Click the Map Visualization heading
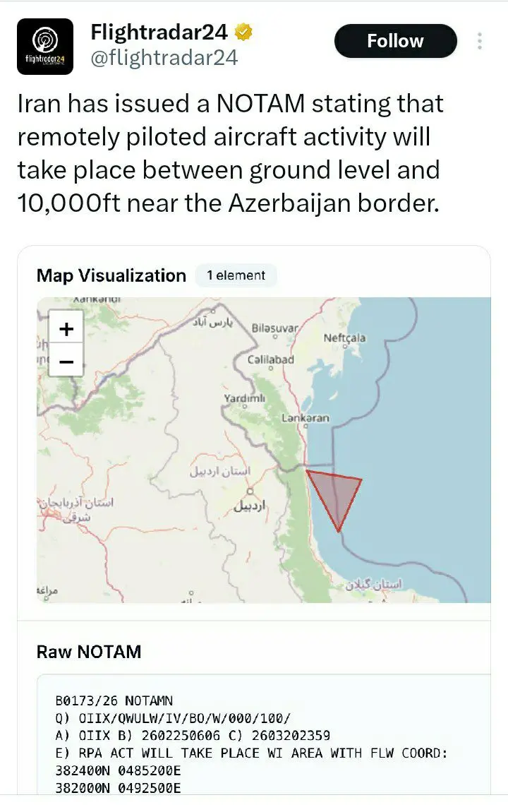 pyautogui.click(x=111, y=275)
